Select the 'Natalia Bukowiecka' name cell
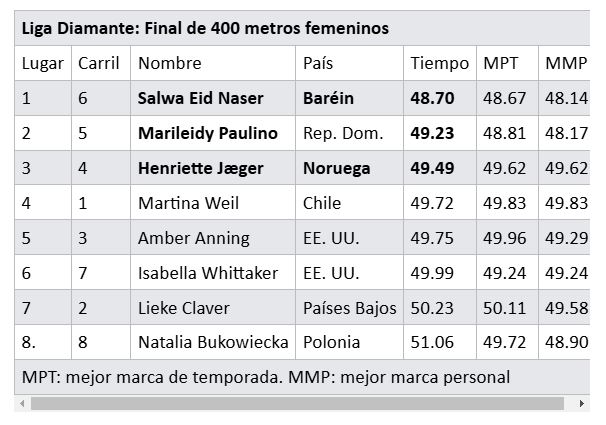Viewport: 606px width, 425px height. 213,342
